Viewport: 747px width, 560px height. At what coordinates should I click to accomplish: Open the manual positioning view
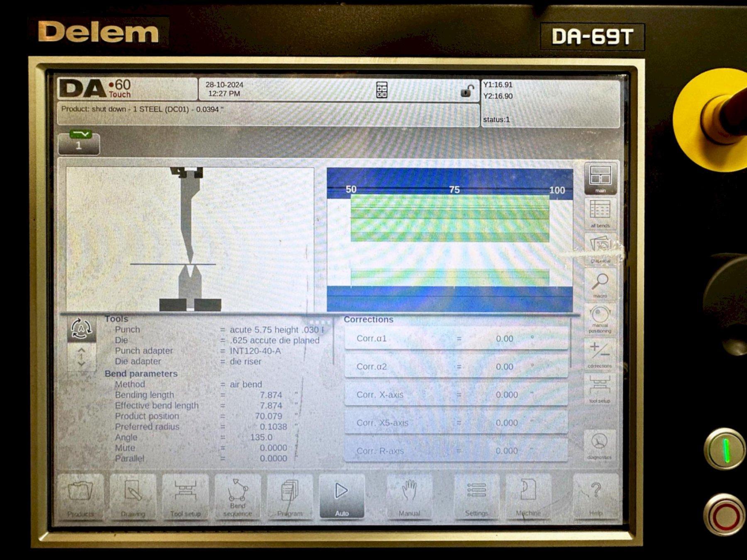[600, 319]
